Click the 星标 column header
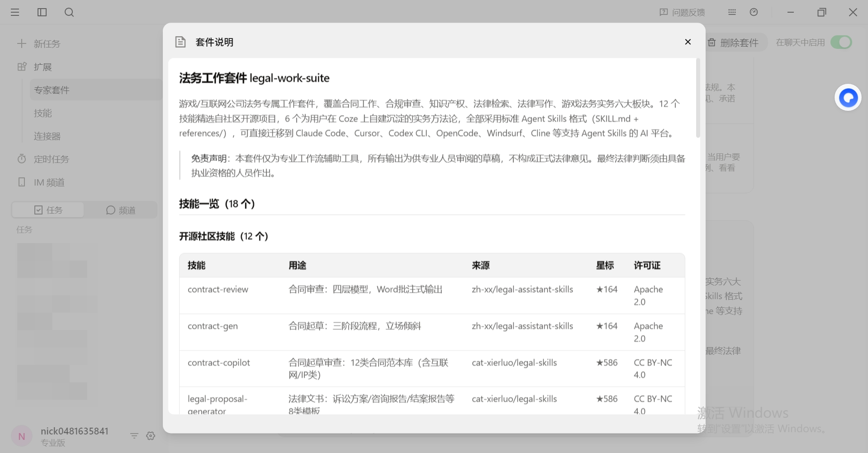The width and height of the screenshot is (868, 453). 605,265
